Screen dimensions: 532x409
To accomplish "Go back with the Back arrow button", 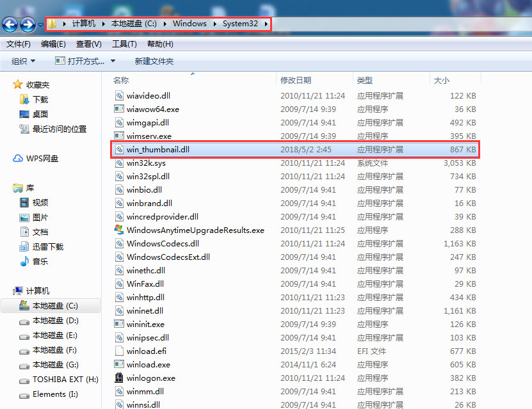I will point(10,24).
